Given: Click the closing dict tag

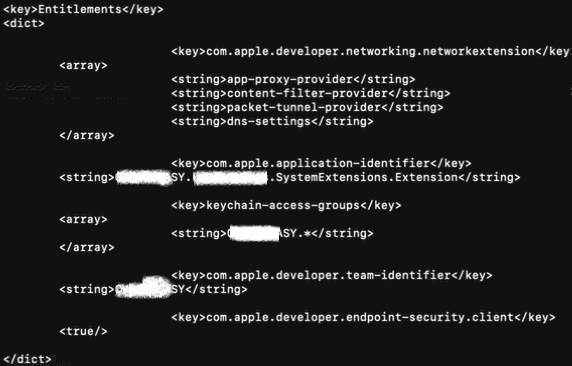Looking at the screenshot, I should click(27, 359).
